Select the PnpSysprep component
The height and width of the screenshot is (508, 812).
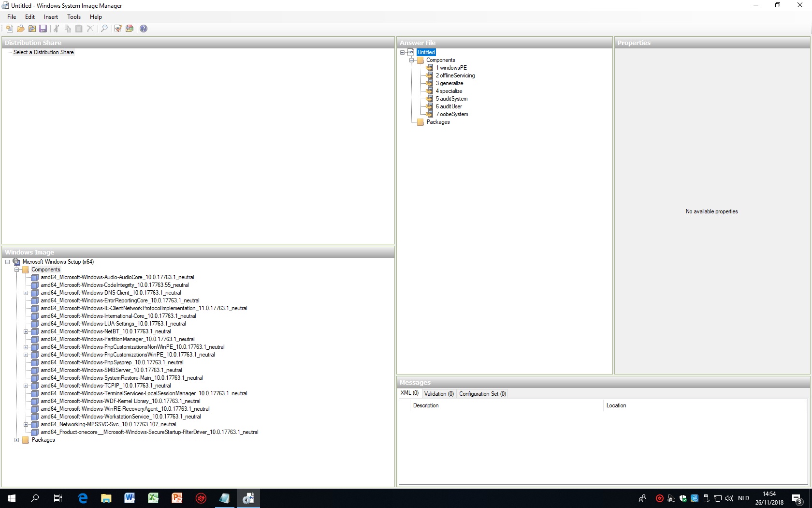[x=112, y=362]
